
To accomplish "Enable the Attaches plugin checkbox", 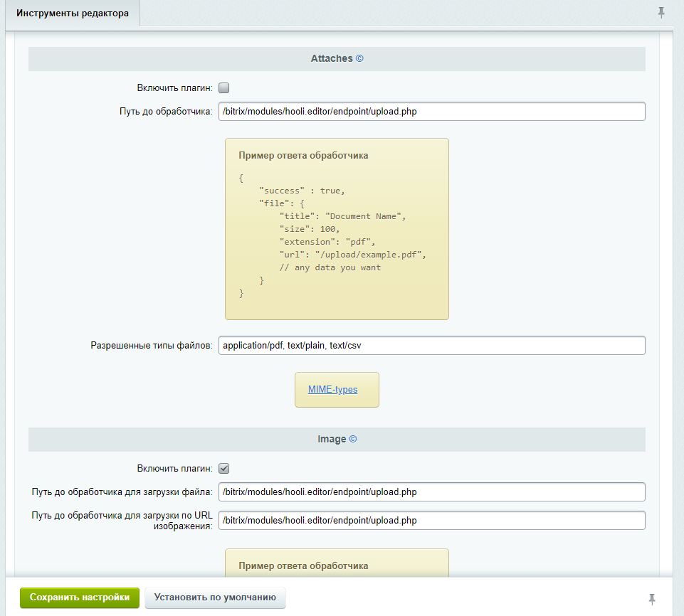I will (223, 88).
